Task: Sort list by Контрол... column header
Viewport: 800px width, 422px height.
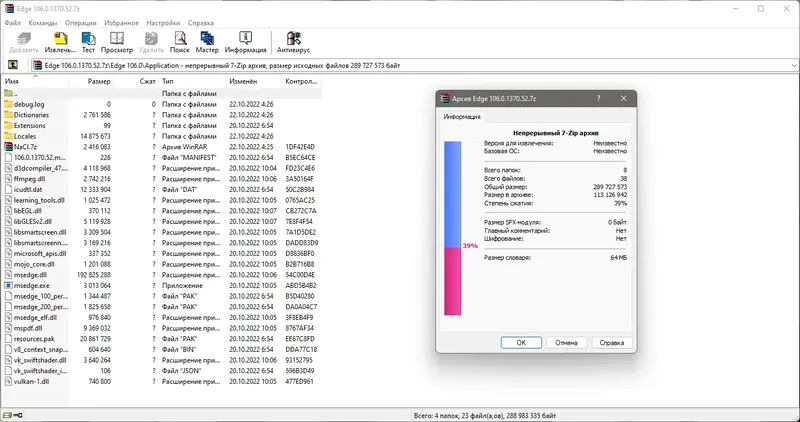Action: point(301,81)
